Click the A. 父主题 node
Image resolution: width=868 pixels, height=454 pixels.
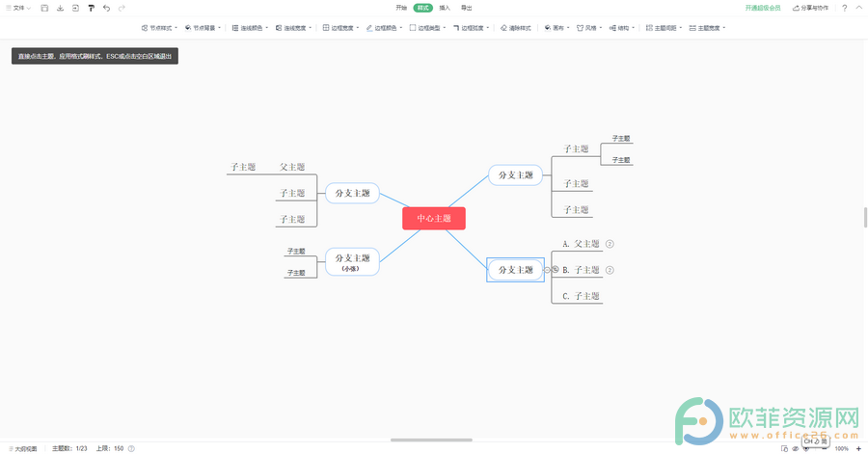coord(581,244)
